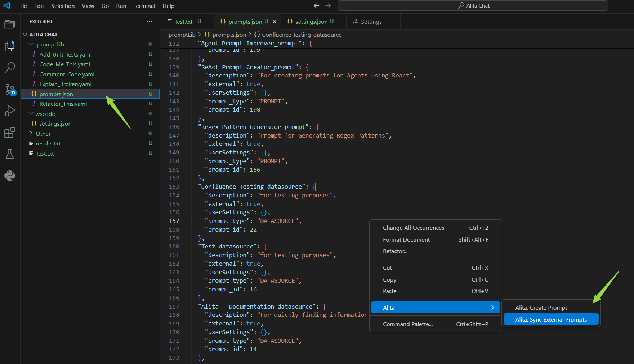This screenshot has height=364, width=634.
Task: Expand the Other folder
Action: tap(31, 134)
